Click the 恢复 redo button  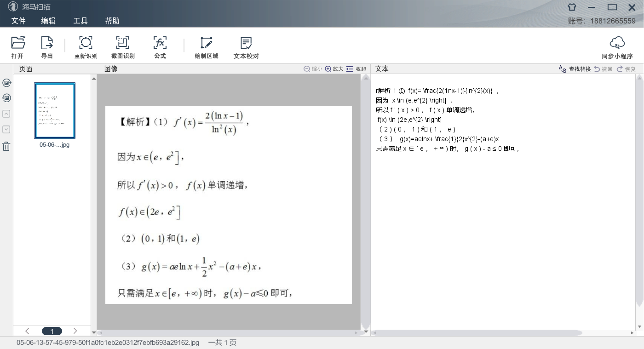626,69
